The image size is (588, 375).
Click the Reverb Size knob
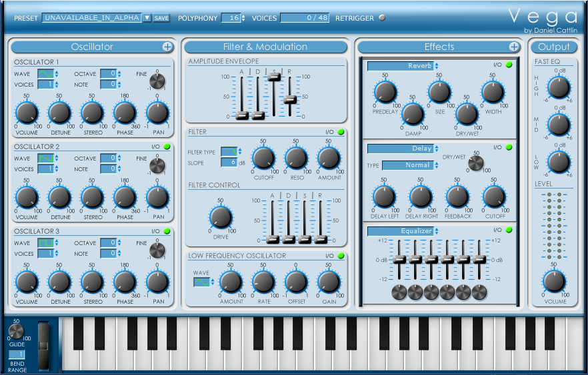pyautogui.click(x=439, y=92)
